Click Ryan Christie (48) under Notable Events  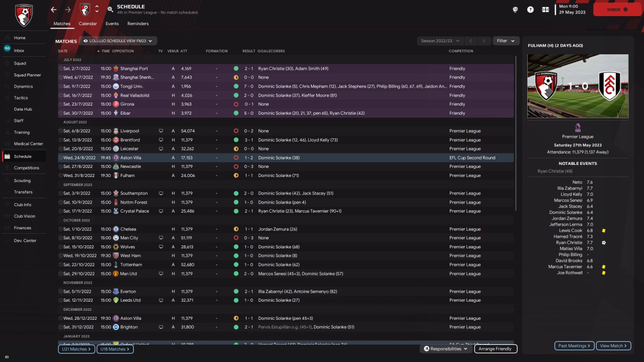coord(555,171)
